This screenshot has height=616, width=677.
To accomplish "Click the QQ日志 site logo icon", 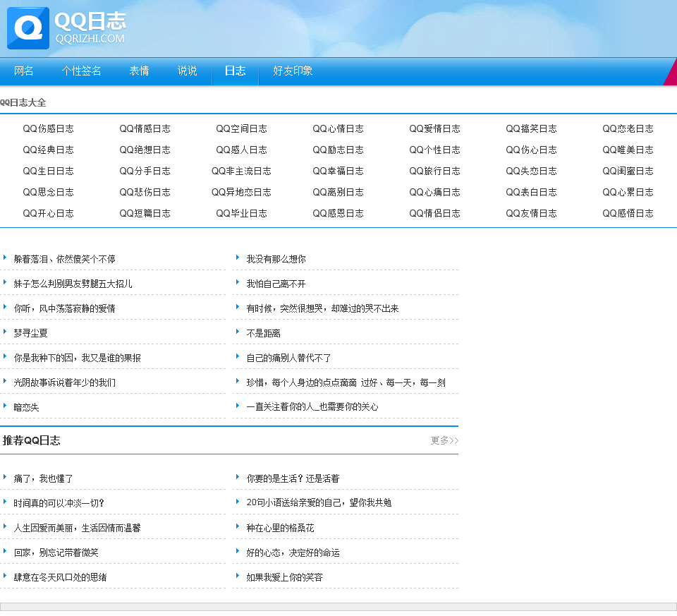I will click(x=28, y=28).
